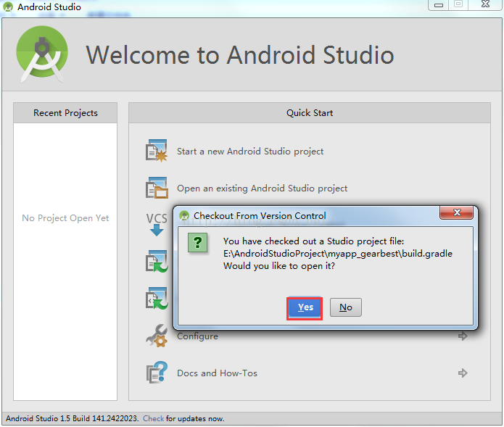Viewport: 504px width, 427px height.
Task: Click the 'Android Studio 1.5 Build' status text
Action: coord(72,418)
